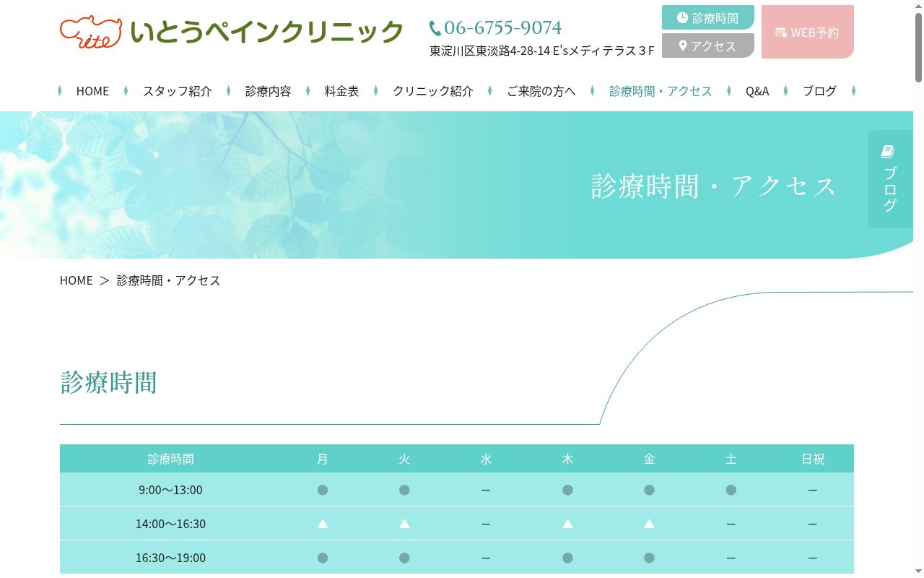Click the 診療時間 section heading
The image size is (924, 578).
108,382
